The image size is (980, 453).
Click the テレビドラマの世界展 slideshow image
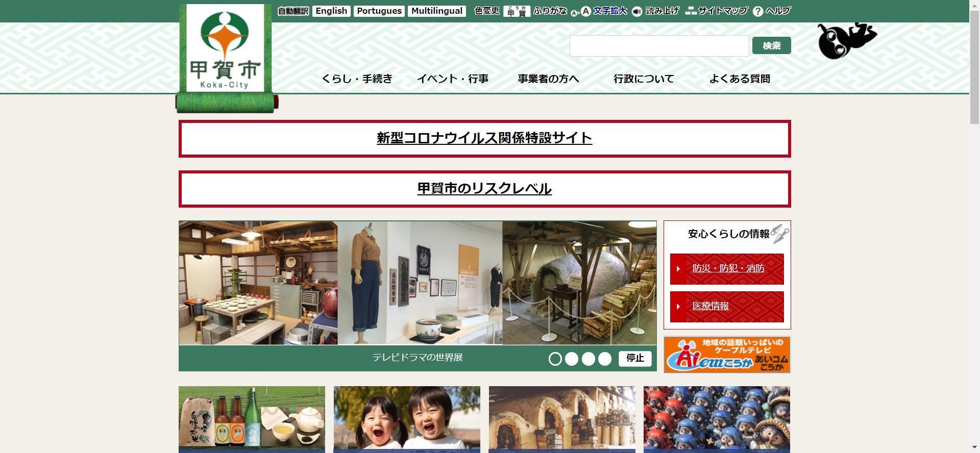[x=418, y=283]
